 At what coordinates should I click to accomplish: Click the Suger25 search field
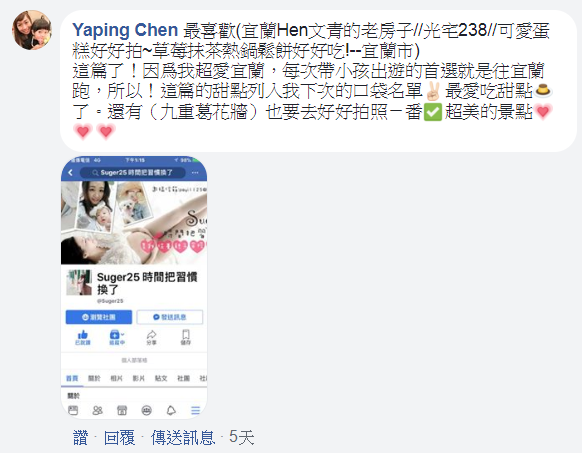[x=133, y=173]
